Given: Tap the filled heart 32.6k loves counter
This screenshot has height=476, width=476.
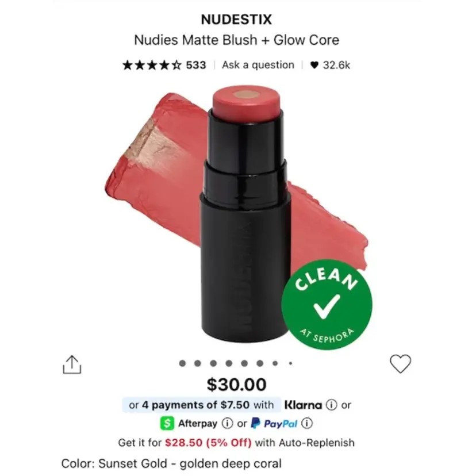Looking at the screenshot, I should pos(330,65).
